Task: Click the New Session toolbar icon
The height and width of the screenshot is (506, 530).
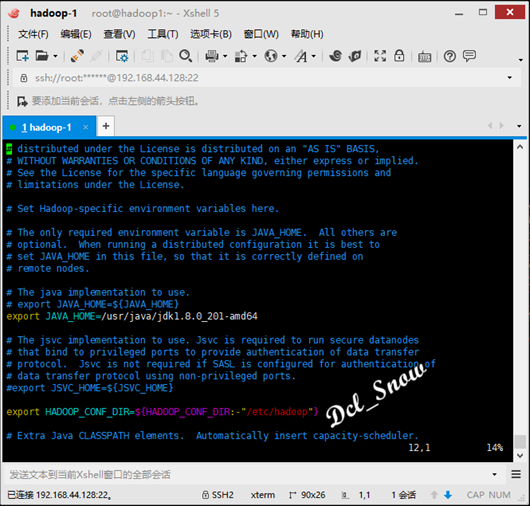Action: pyautogui.click(x=22, y=56)
